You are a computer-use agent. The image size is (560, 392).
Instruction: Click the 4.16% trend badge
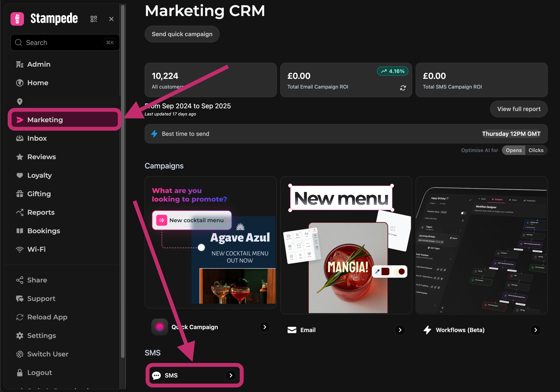[x=392, y=71]
